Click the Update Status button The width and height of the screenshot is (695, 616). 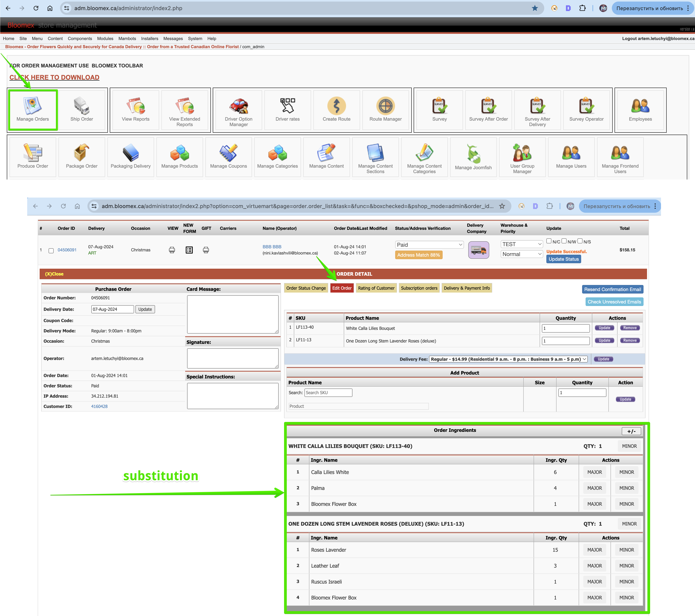pyautogui.click(x=563, y=259)
